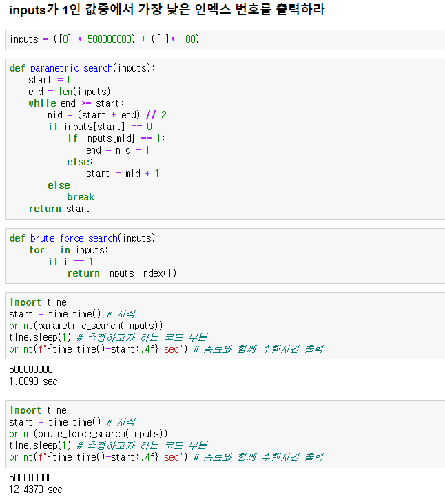Click the 'import time' line above the brute_force_search print
The height and width of the screenshot is (504, 445).
38,410
